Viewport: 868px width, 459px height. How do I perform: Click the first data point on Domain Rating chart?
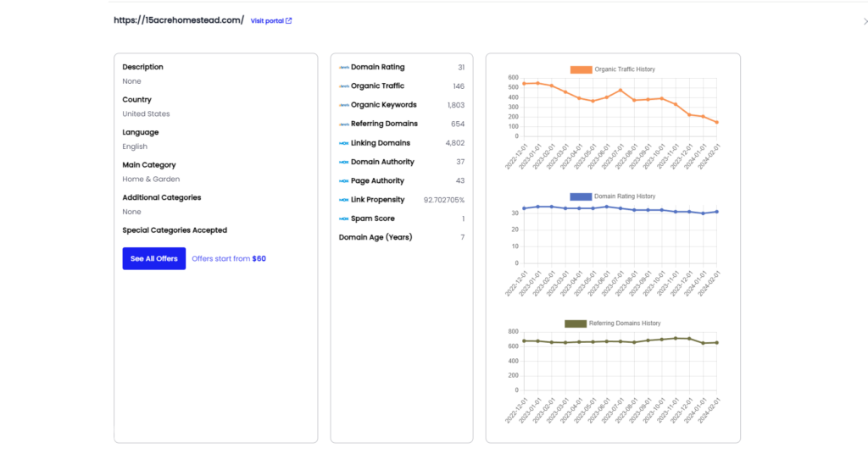tap(524, 208)
